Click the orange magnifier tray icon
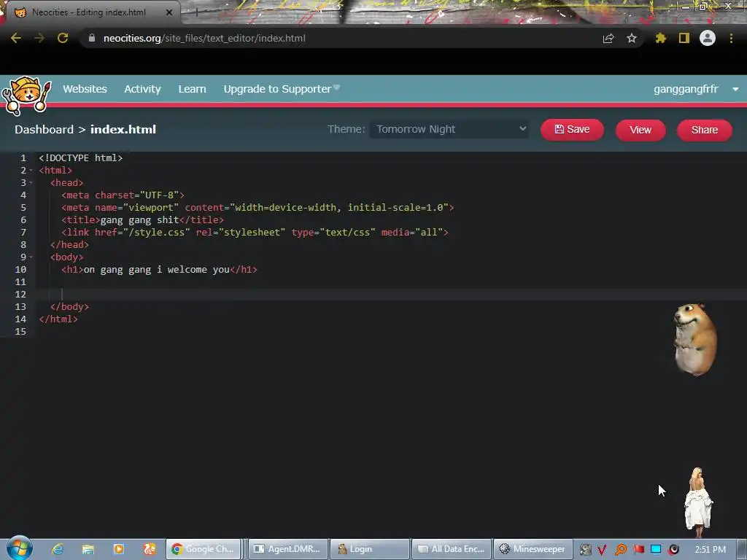Screen dimensions: 747x560 coord(620,550)
